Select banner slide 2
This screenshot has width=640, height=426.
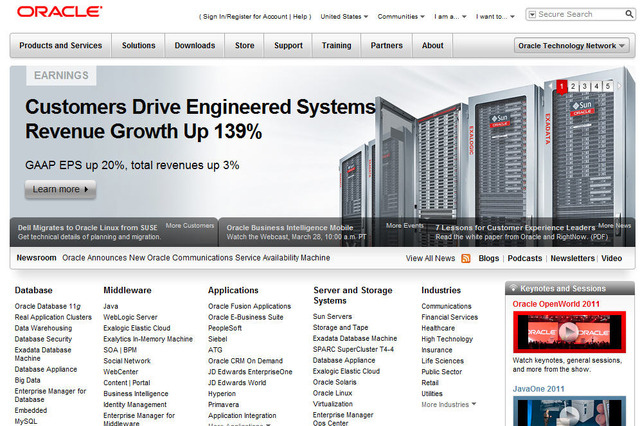click(573, 86)
